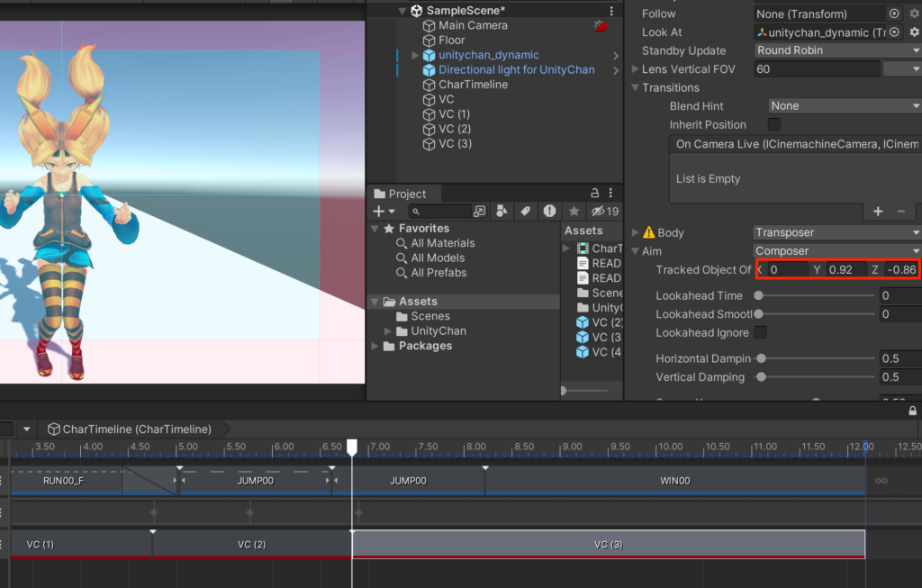Open the object picker for Follow field
Viewport: 922px width, 588px height.
(894, 14)
